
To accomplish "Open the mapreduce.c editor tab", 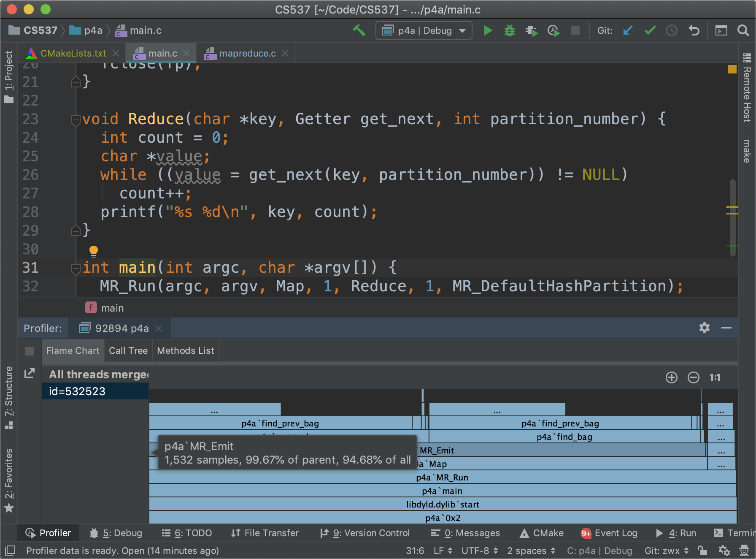I will [x=247, y=53].
